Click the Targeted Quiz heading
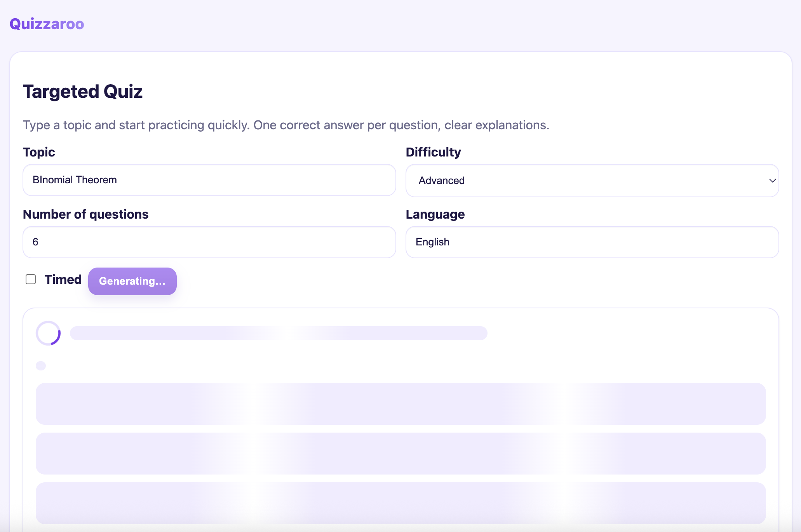Viewport: 801px width, 532px height. pyautogui.click(x=83, y=92)
